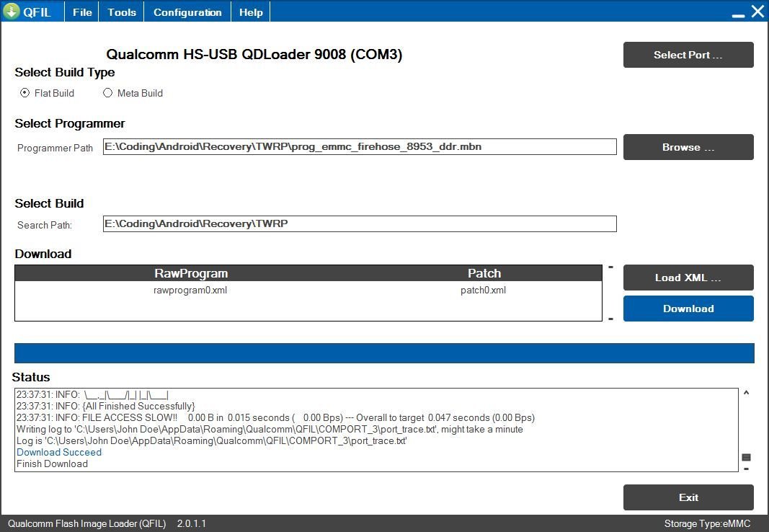Viewport: 769px width, 532px height.
Task: Click the Storage Type:eMMC status text
Action: [x=707, y=523]
